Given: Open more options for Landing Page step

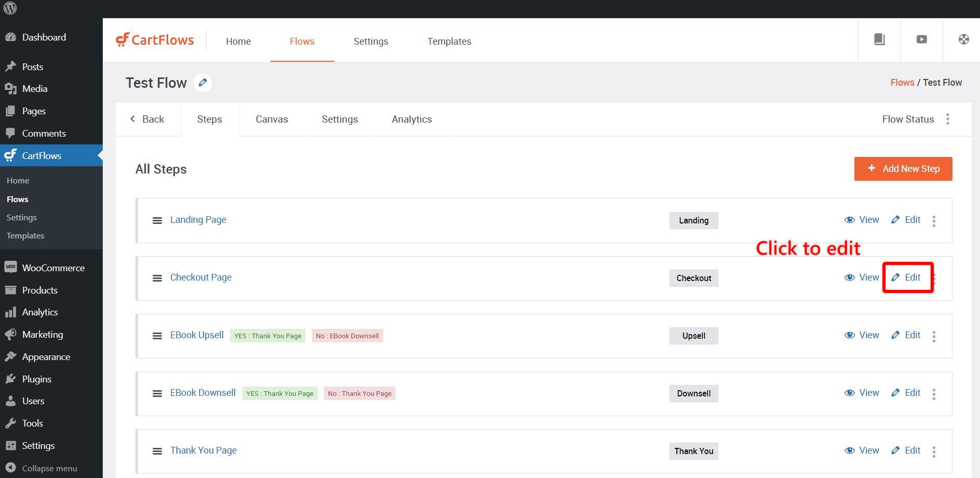Looking at the screenshot, I should pos(934,221).
